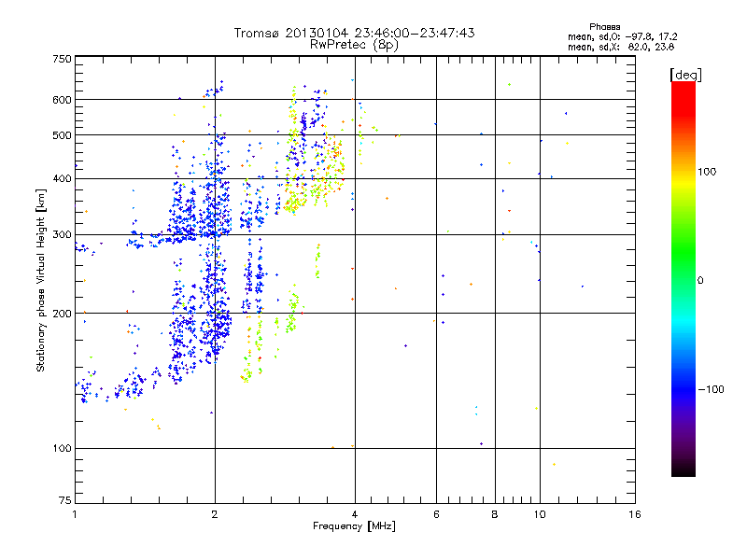747x560 pixels.
Task: Click the x-axis tick label '4'
Action: [x=355, y=514]
